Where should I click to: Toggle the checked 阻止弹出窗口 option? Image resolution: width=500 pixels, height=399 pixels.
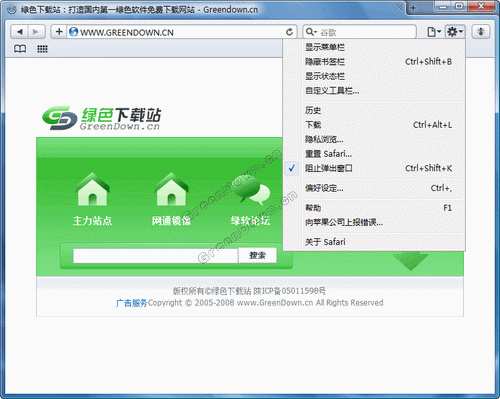(x=374, y=168)
